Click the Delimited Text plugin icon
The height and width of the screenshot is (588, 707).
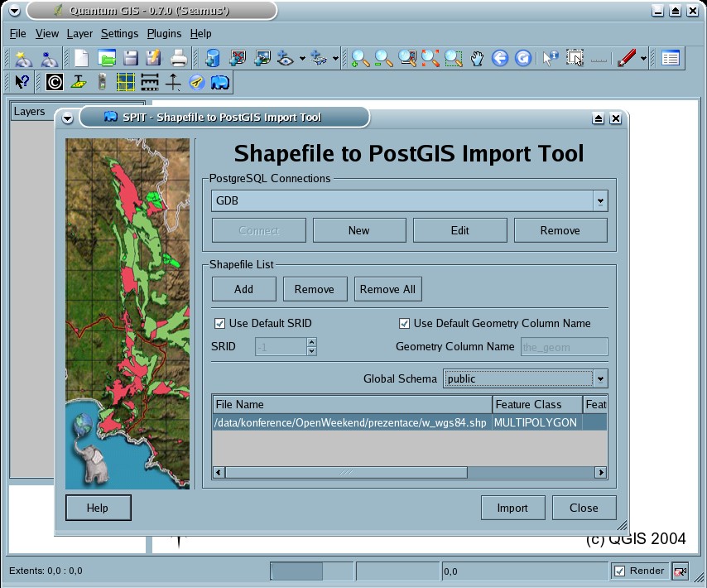[79, 82]
